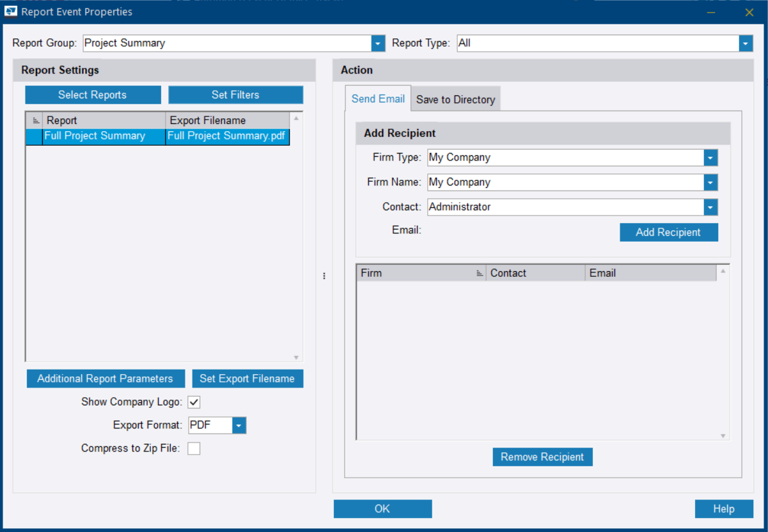The height and width of the screenshot is (532, 768).
Task: Expand the Firm Type dropdown
Action: [x=710, y=157]
